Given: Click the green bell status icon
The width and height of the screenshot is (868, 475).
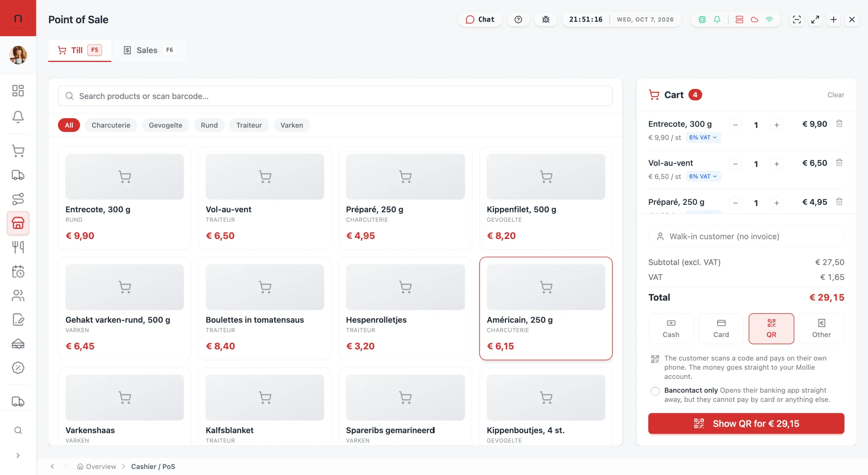Looking at the screenshot, I should pyautogui.click(x=717, y=20).
